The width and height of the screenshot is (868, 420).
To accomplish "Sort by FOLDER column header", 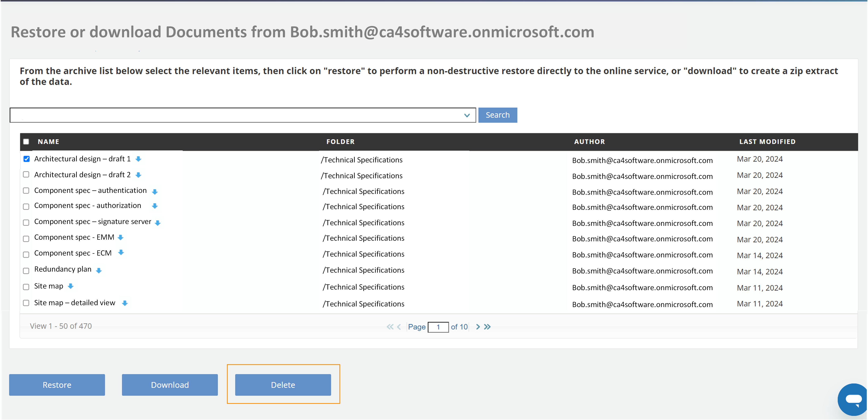I will tap(340, 142).
